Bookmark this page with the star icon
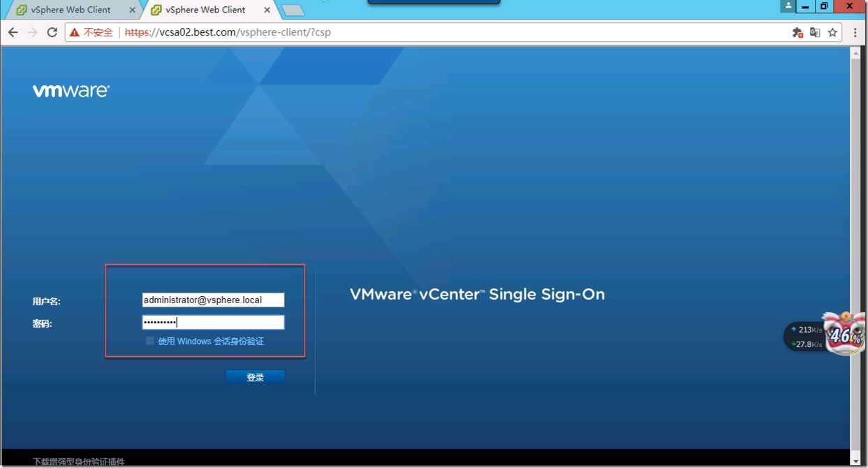The image size is (868, 468). [832, 32]
